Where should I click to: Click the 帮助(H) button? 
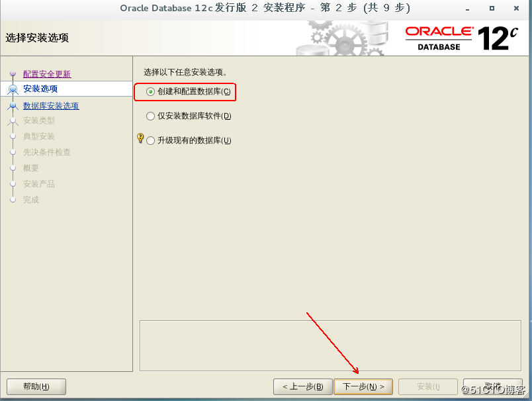point(36,386)
